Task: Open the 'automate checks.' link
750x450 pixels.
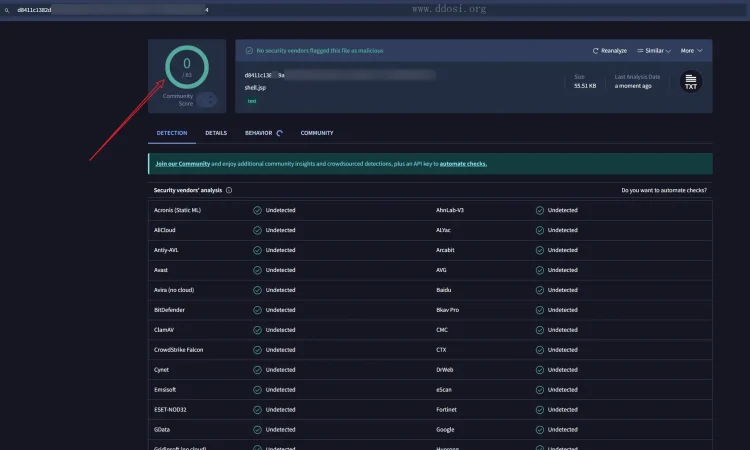Action: click(x=463, y=164)
